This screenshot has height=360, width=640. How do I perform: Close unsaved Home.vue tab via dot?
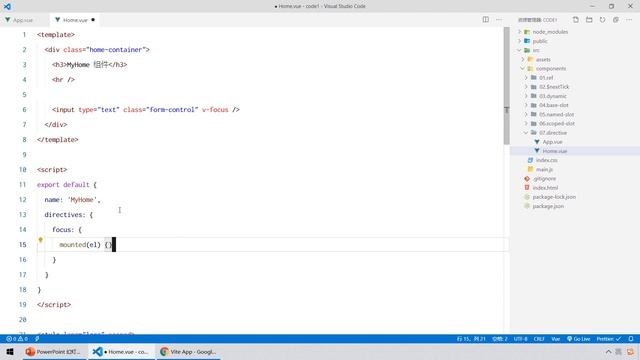click(93, 20)
